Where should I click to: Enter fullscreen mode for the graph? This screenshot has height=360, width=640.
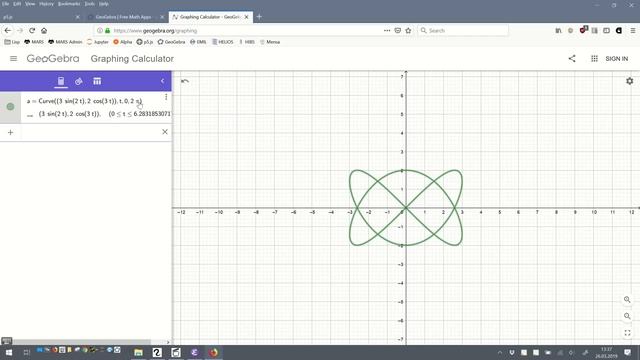(627, 333)
